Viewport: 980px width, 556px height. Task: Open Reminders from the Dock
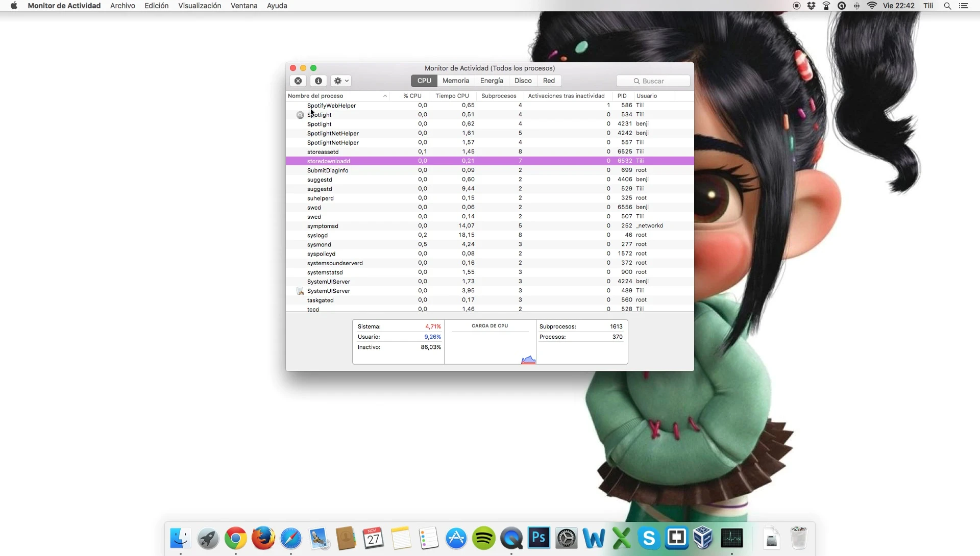click(428, 538)
